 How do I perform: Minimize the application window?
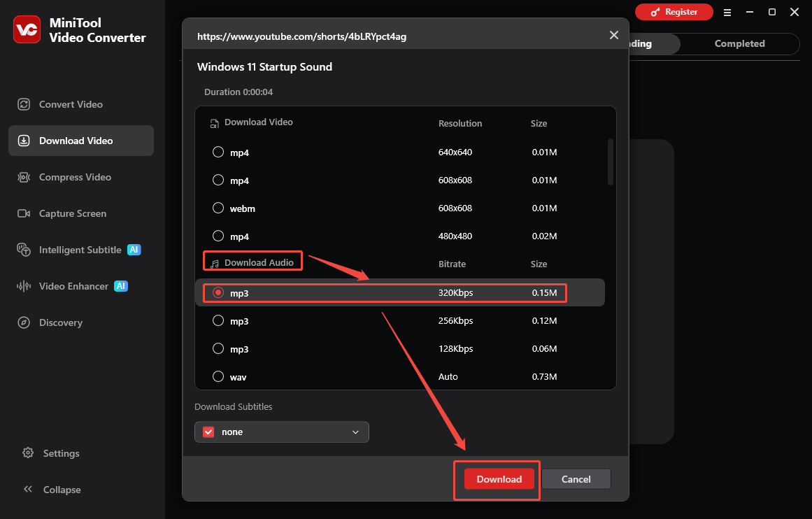pos(749,12)
